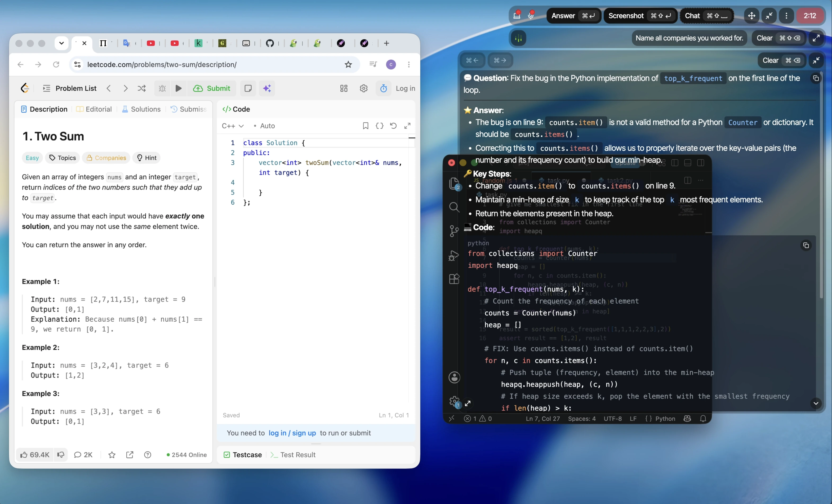Image resolution: width=832 pixels, height=504 pixels.
Task: Show the Hint button
Action: pos(147,158)
